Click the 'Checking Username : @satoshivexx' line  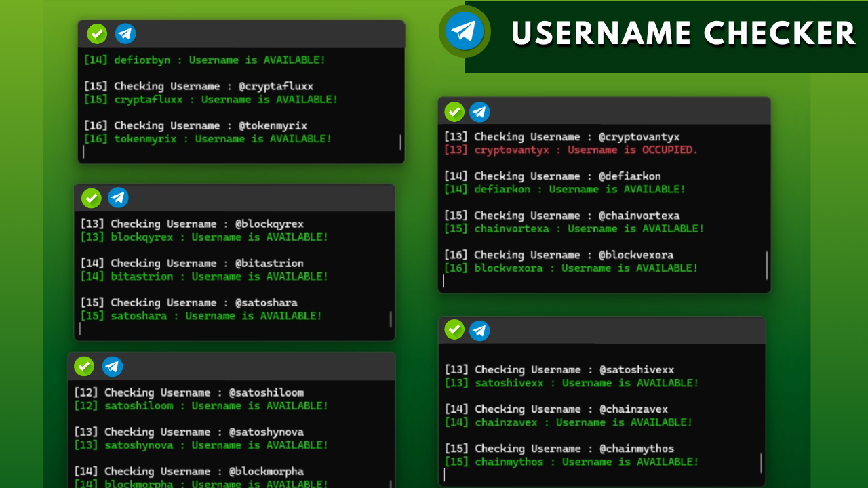[x=559, y=369]
